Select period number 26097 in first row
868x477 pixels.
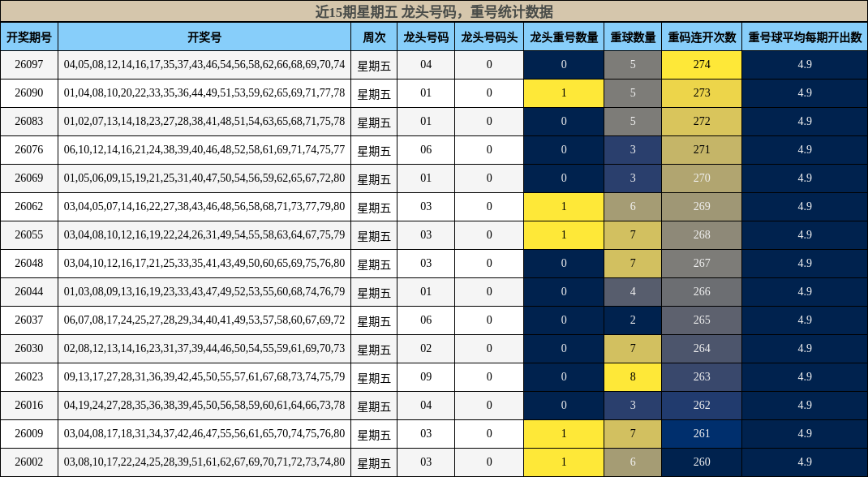pyautogui.click(x=30, y=65)
